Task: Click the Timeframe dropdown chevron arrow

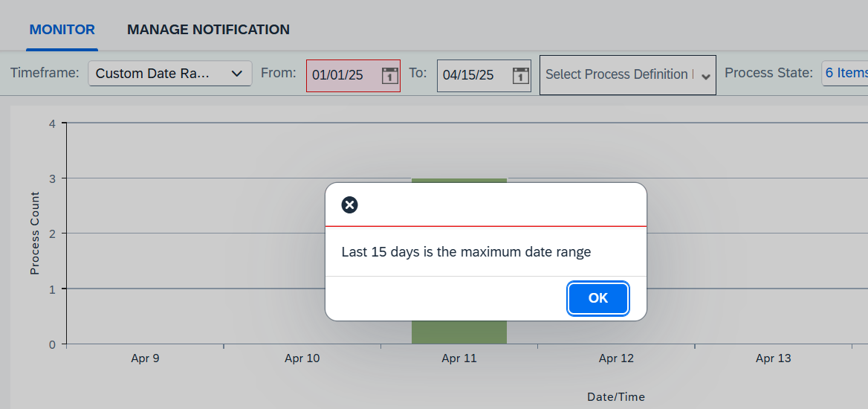Action: (237, 74)
